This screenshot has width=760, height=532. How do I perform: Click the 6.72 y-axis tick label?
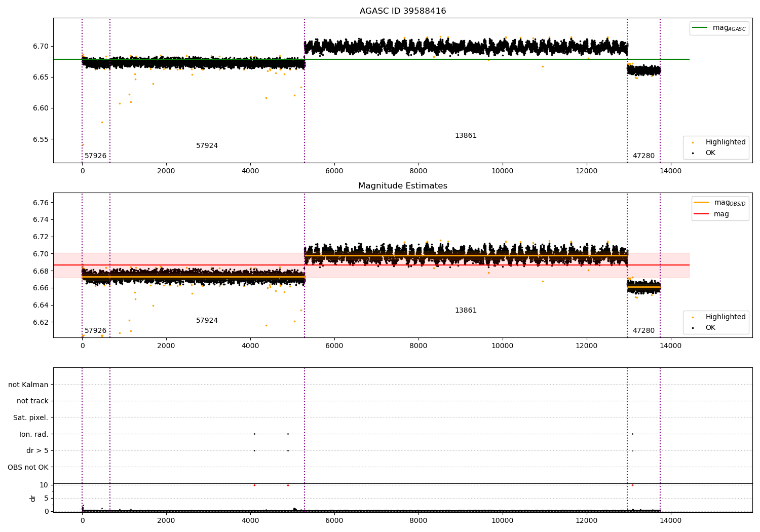[x=40, y=237]
